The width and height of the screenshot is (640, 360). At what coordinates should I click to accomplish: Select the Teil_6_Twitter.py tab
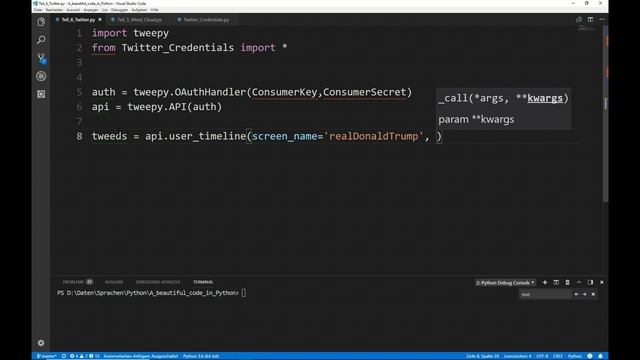pyautogui.click(x=78, y=20)
